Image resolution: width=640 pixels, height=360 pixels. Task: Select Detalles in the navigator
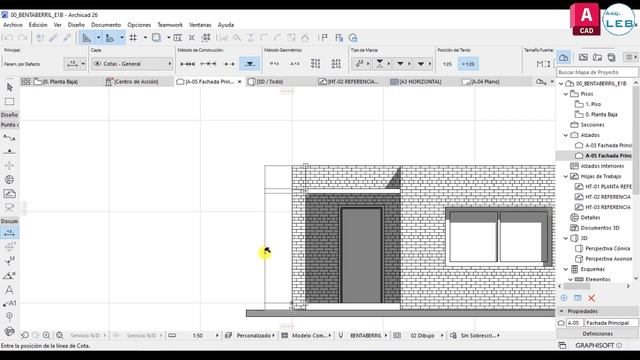(590, 218)
